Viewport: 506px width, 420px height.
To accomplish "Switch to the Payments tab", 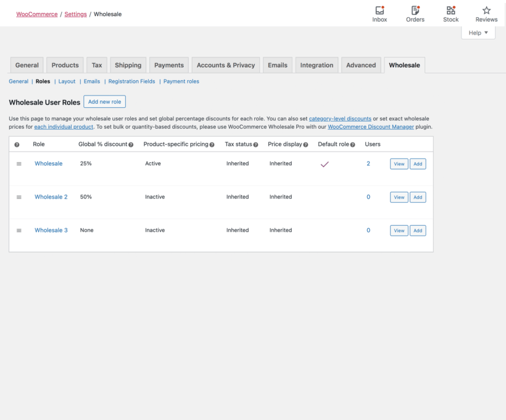I will (x=168, y=64).
